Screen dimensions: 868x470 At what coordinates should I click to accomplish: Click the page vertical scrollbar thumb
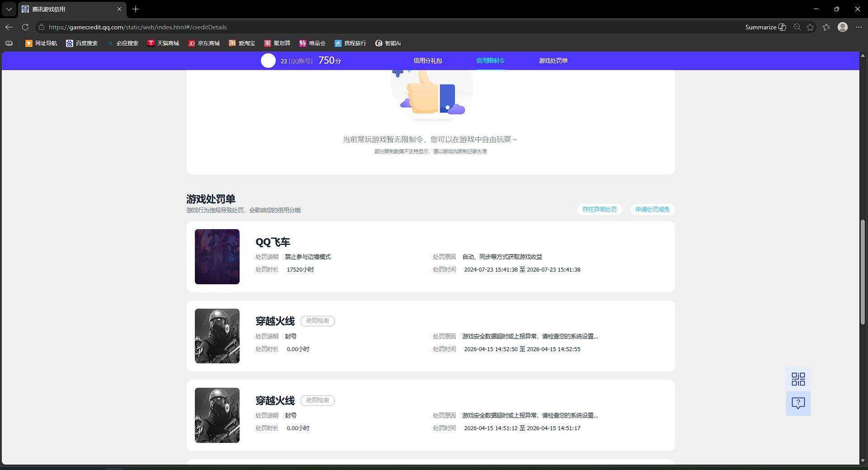click(863, 272)
